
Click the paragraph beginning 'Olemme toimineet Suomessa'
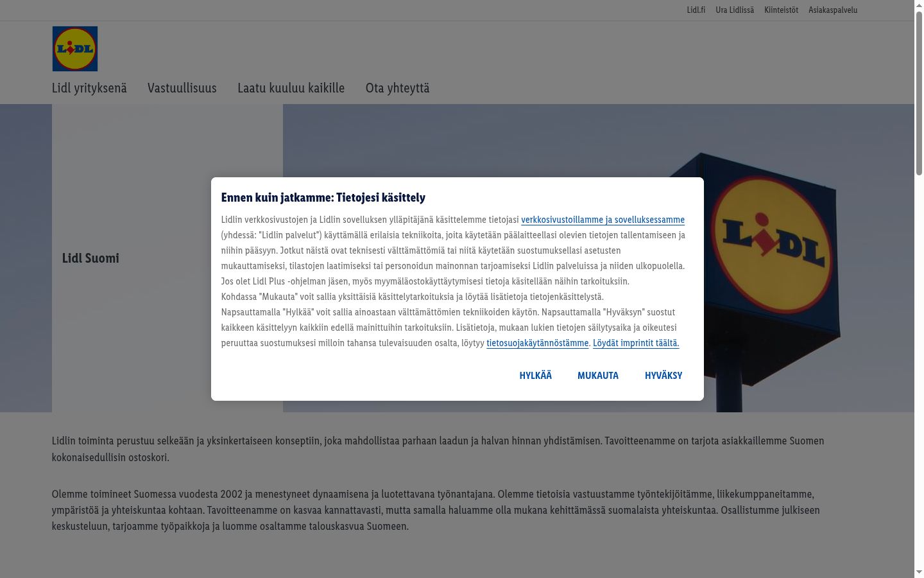coord(436,510)
